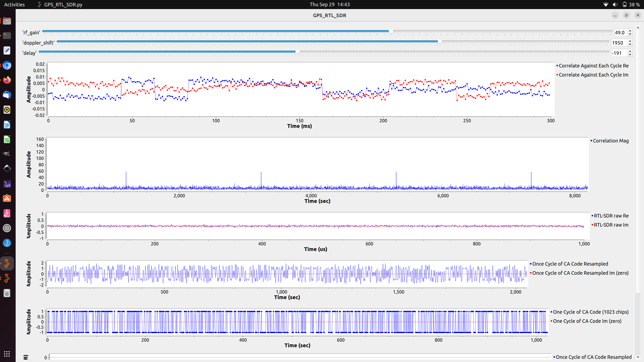Screen dimensions: 644x362
Task: Open the Trash from the dock
Action: (7, 293)
